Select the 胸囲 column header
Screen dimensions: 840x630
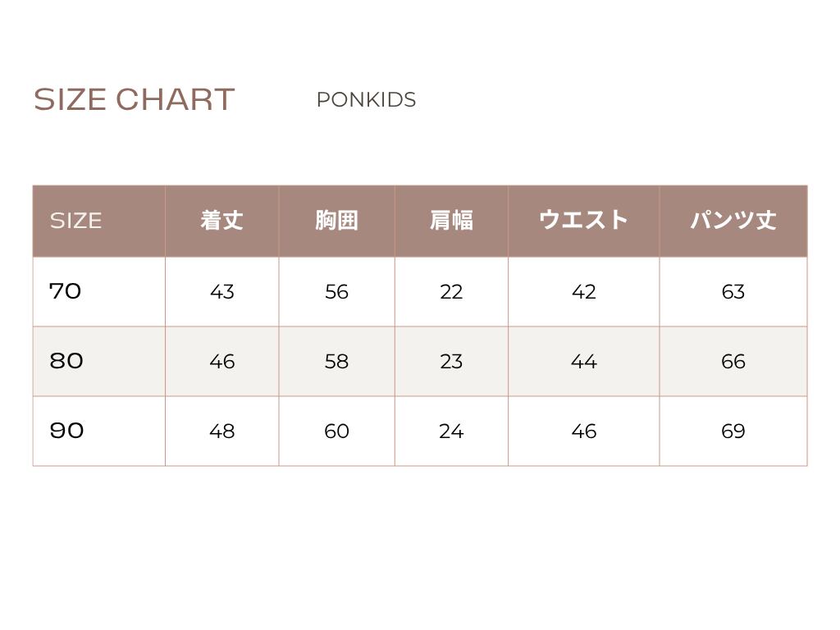[x=336, y=221]
